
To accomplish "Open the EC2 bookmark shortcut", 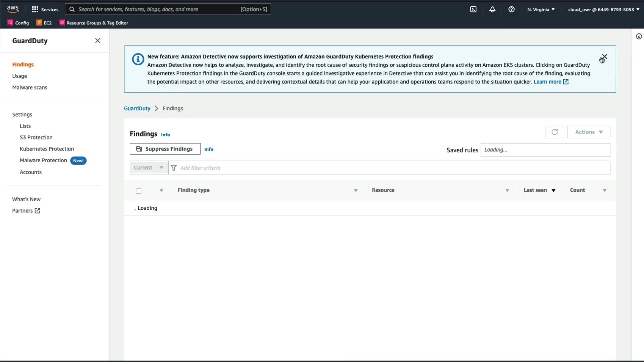I will [x=44, y=23].
